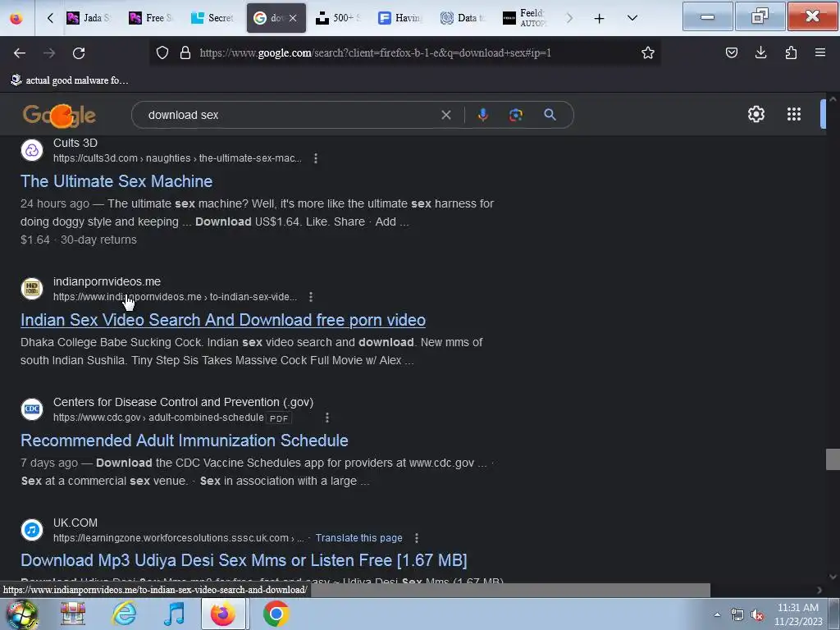
Task: Open more options for the UK.COM result
Action: tap(416, 538)
